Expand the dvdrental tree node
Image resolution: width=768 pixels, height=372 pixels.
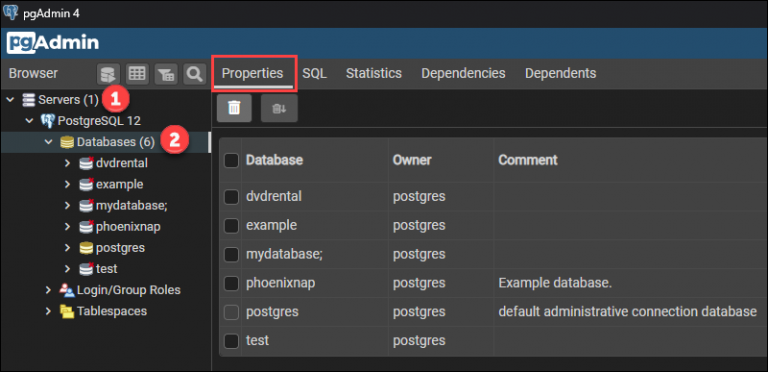(68, 163)
